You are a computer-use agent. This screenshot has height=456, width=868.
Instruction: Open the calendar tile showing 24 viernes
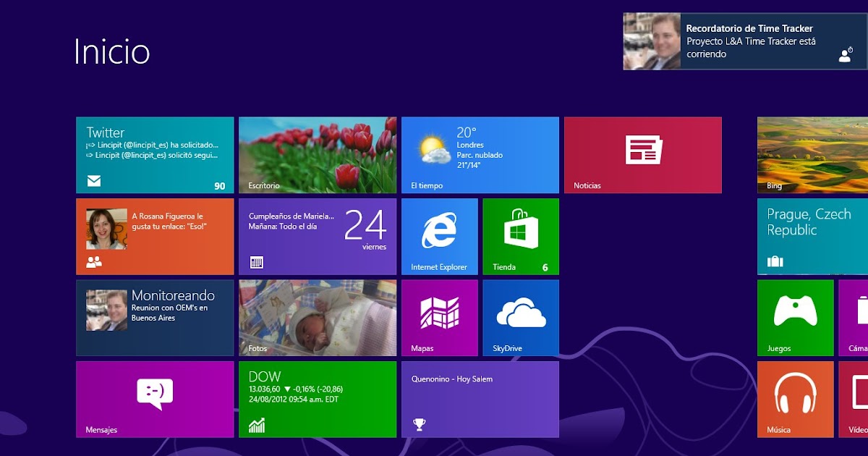(318, 237)
